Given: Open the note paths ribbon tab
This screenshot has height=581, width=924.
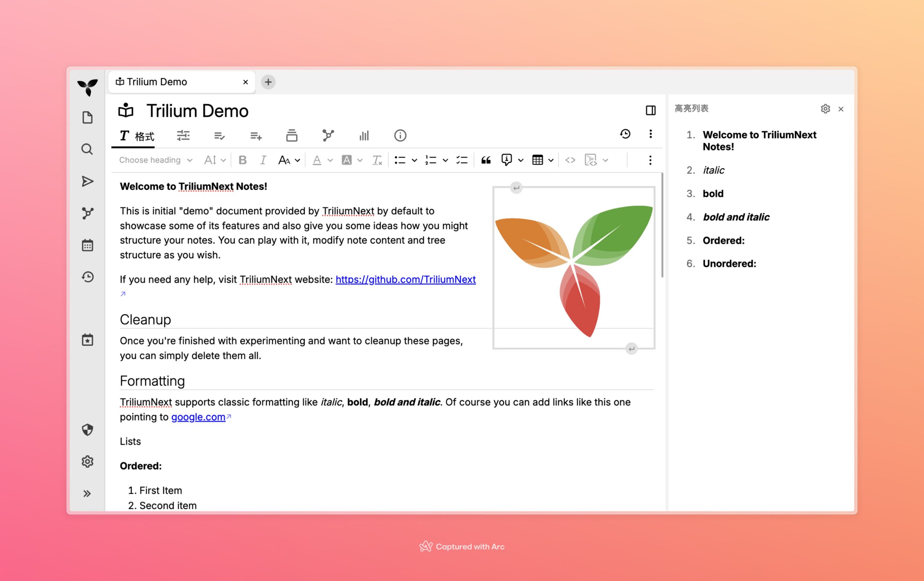Looking at the screenshot, I should click(292, 135).
